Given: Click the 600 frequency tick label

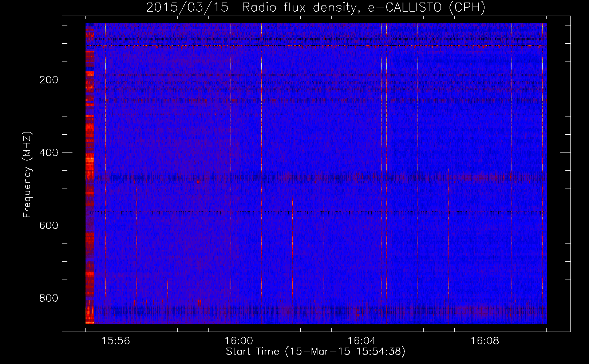Looking at the screenshot, I should click(49, 226).
